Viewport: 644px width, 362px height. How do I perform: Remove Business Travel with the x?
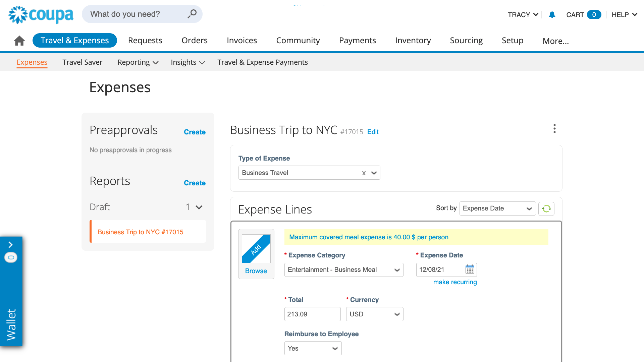pos(364,173)
